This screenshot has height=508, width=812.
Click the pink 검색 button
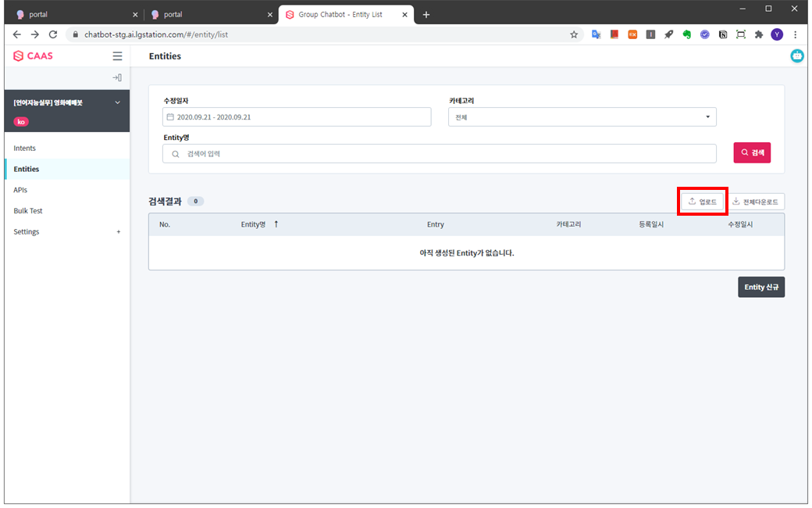752,152
